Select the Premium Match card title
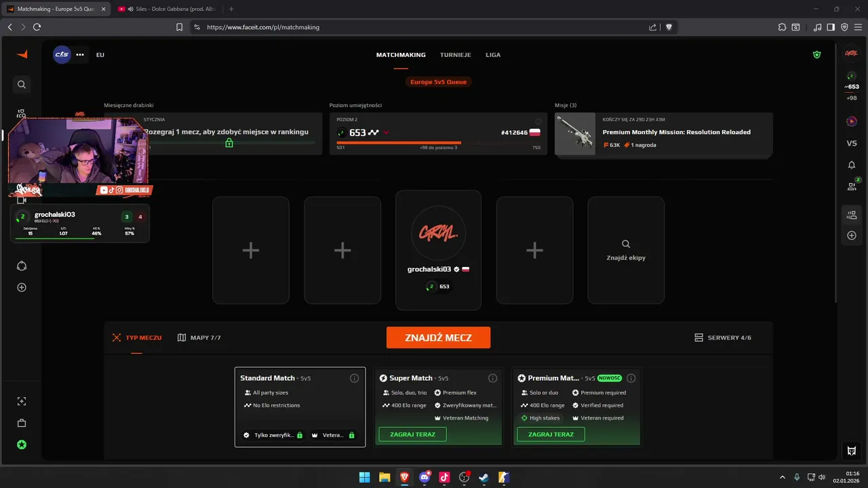 [553, 378]
